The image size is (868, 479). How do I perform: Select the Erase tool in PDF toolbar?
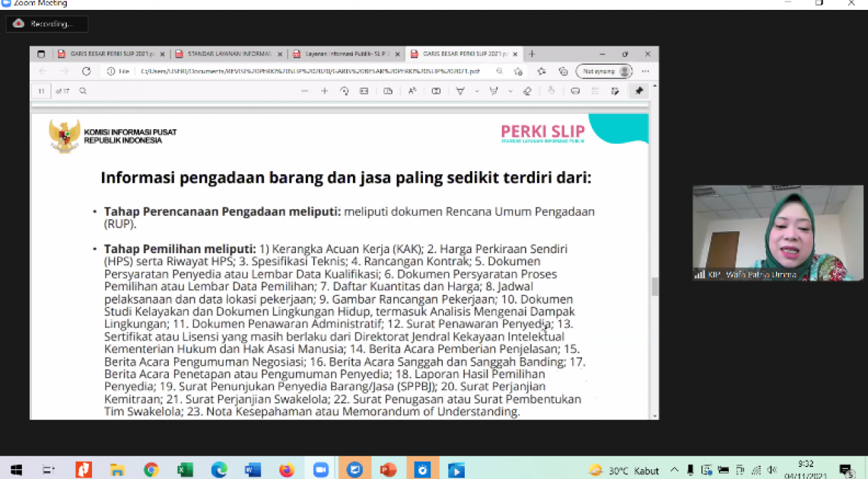(527, 91)
